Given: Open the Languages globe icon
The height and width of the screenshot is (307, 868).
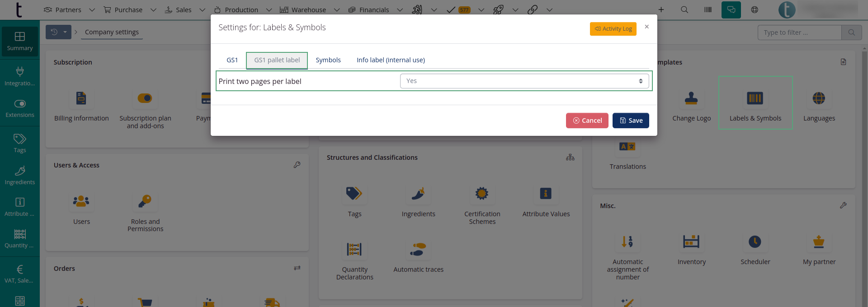Looking at the screenshot, I should pyautogui.click(x=818, y=98).
